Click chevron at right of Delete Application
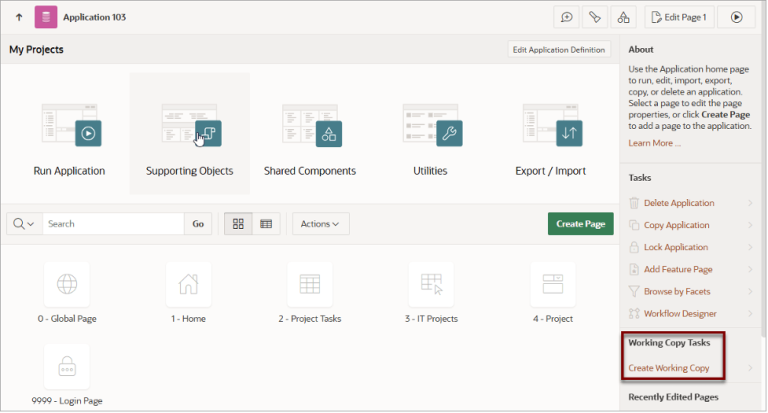Image resolution: width=768 pixels, height=413 pixels. pyautogui.click(x=750, y=203)
